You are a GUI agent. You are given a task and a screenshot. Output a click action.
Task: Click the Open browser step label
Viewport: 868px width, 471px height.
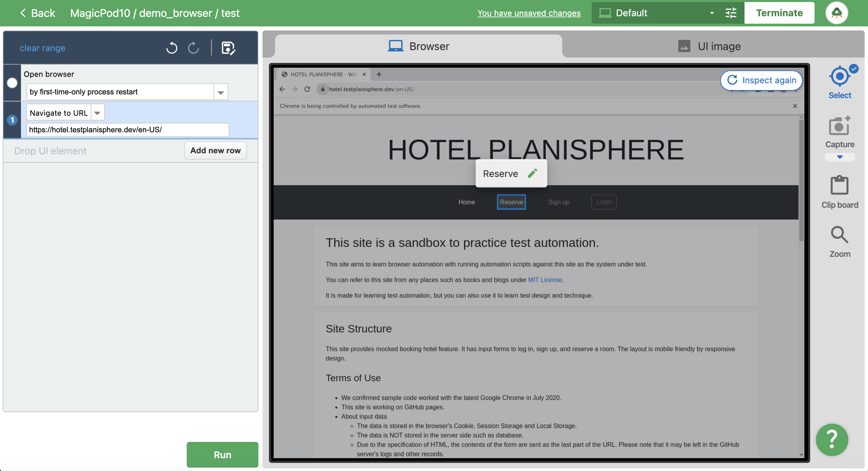(49, 74)
